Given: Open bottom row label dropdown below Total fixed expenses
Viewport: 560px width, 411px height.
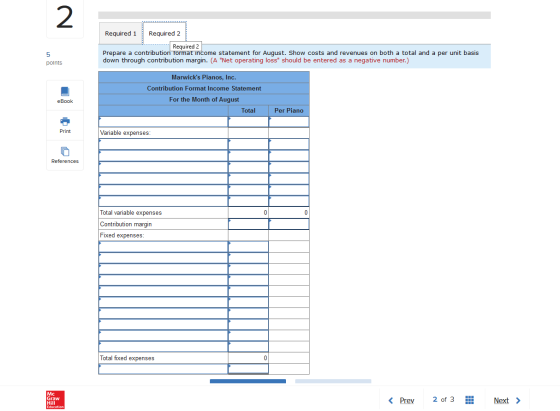Looking at the screenshot, I should pos(163,369).
